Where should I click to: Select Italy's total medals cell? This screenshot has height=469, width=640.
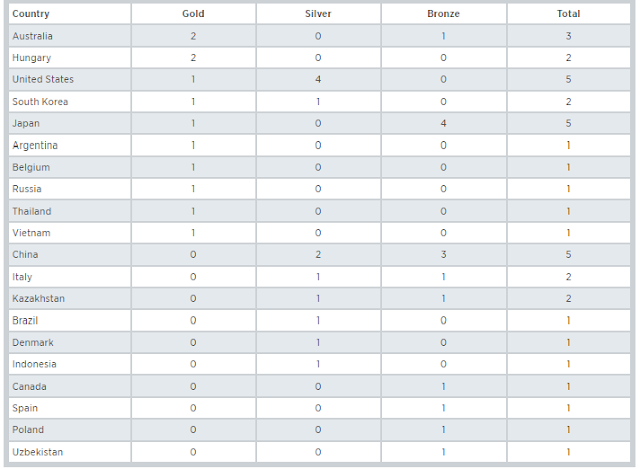click(x=568, y=277)
